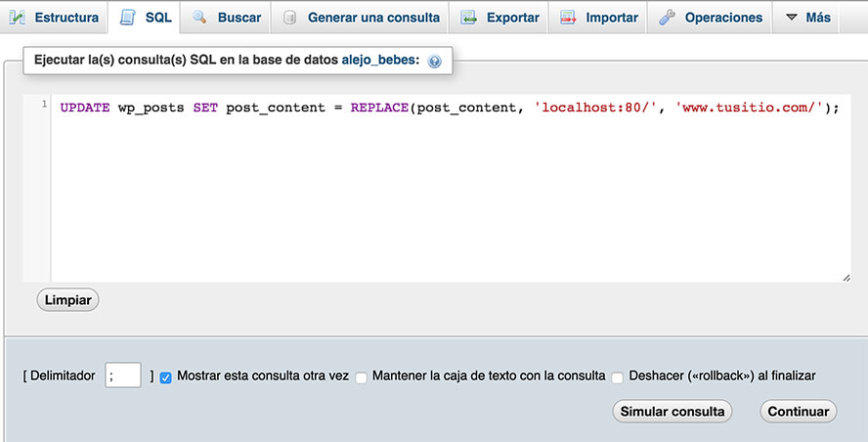Click the SQL document icon
The image size is (868, 442).
click(128, 18)
